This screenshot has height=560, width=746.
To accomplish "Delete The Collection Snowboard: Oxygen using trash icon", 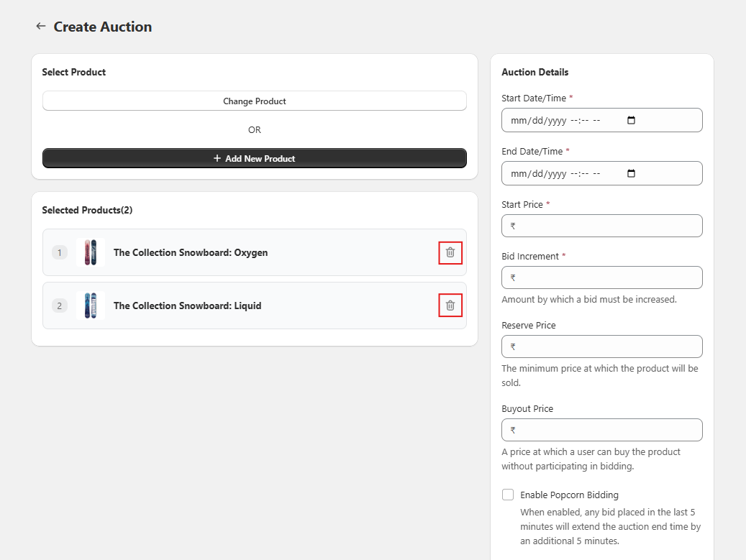I will [x=450, y=252].
